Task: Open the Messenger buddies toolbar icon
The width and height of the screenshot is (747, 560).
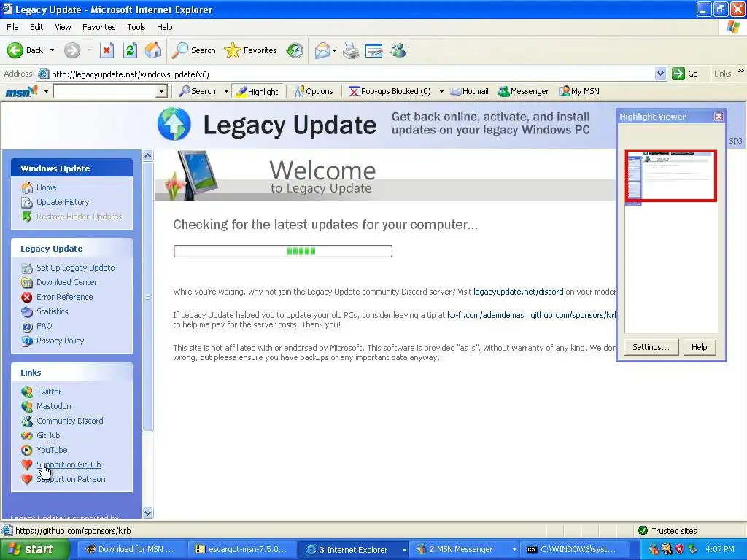Action: click(x=398, y=50)
